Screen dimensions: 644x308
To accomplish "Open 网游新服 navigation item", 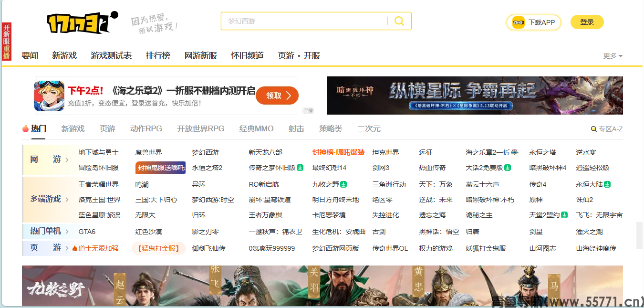I will coord(201,56).
